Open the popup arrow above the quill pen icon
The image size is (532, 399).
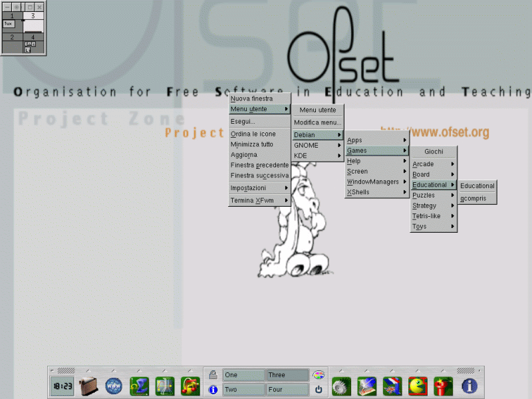coord(367,371)
